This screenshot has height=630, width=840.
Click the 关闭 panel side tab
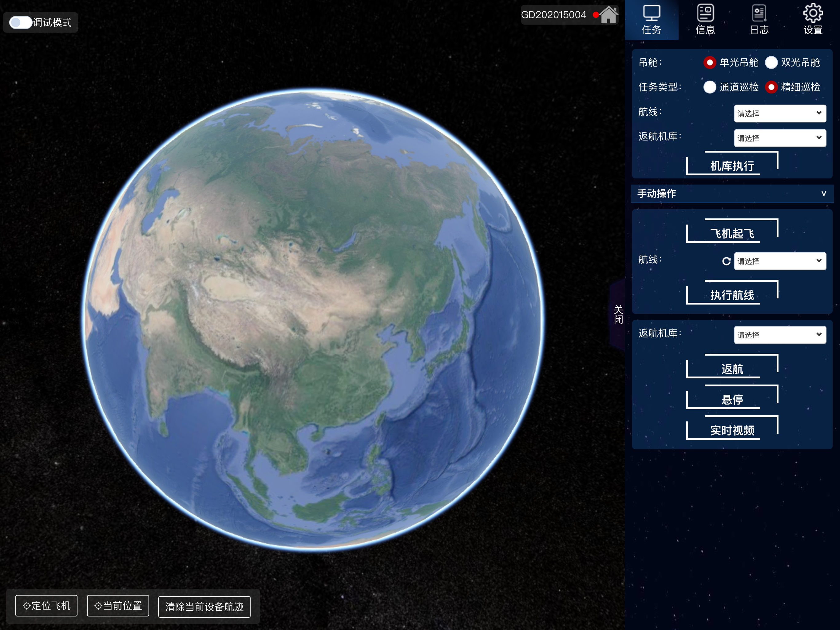(x=618, y=315)
